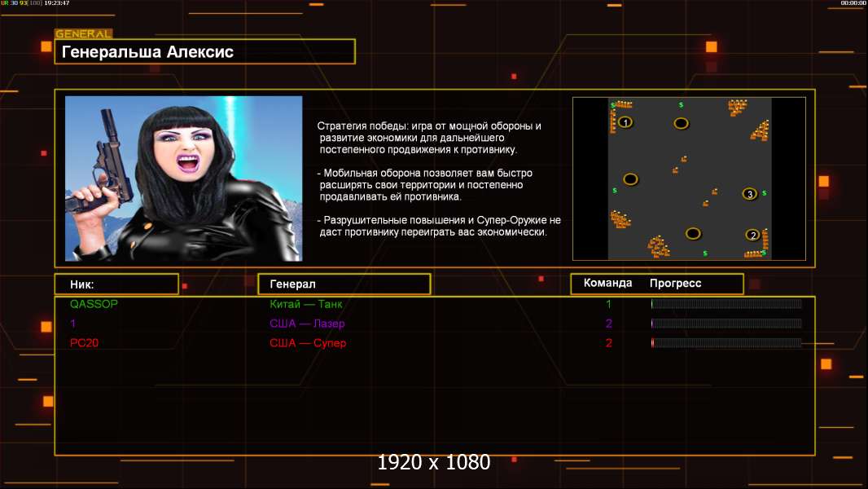Click the battlefield minimap preview
868x489 pixels.
(689, 178)
